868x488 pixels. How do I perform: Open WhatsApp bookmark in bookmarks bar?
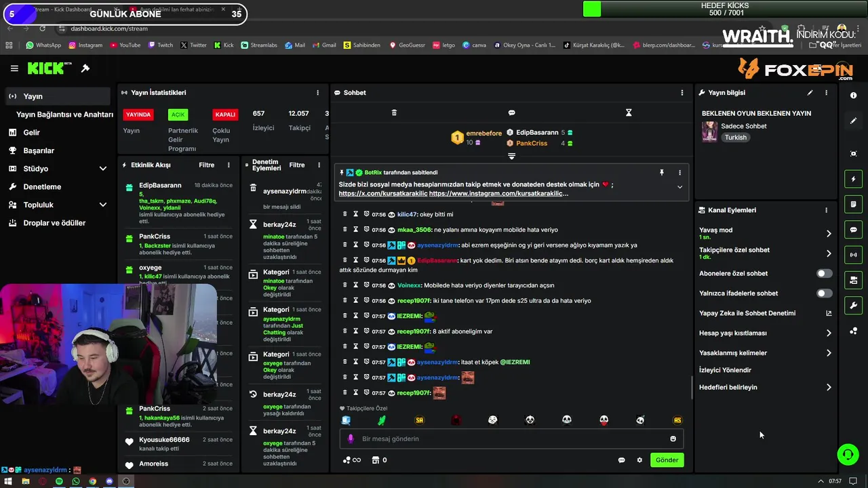(x=43, y=45)
